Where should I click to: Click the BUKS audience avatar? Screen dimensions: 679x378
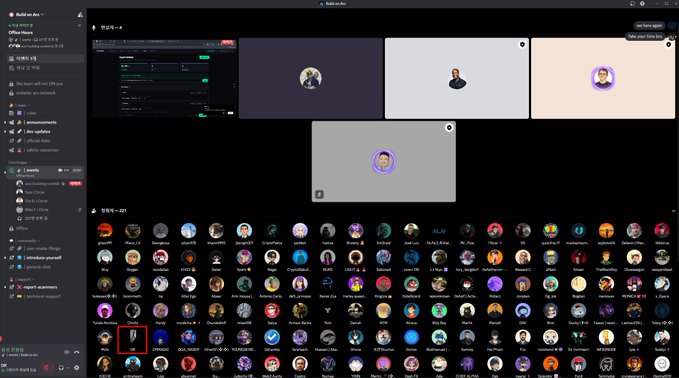328,258
